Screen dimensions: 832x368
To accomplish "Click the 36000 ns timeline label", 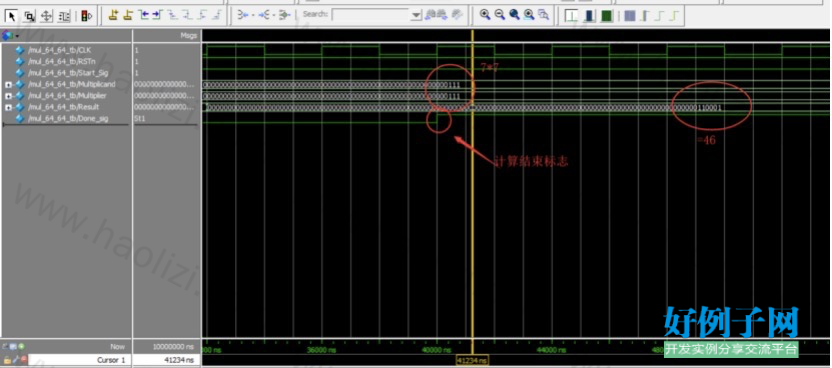I will 322,350.
